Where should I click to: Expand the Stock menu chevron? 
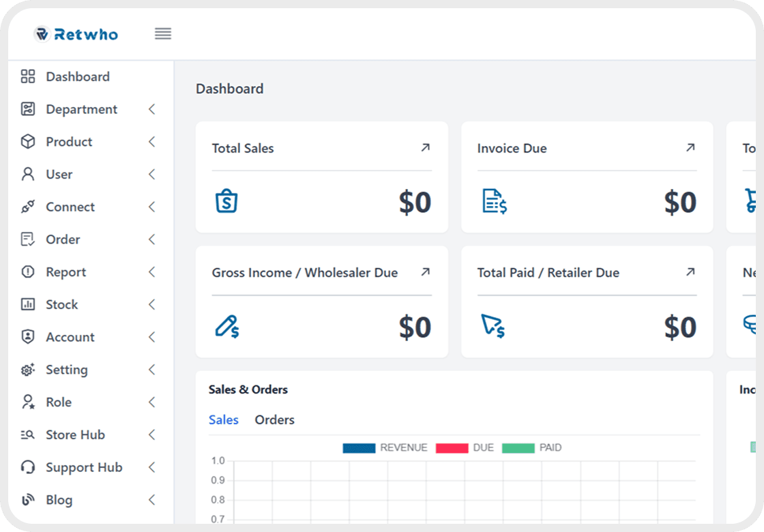point(152,304)
